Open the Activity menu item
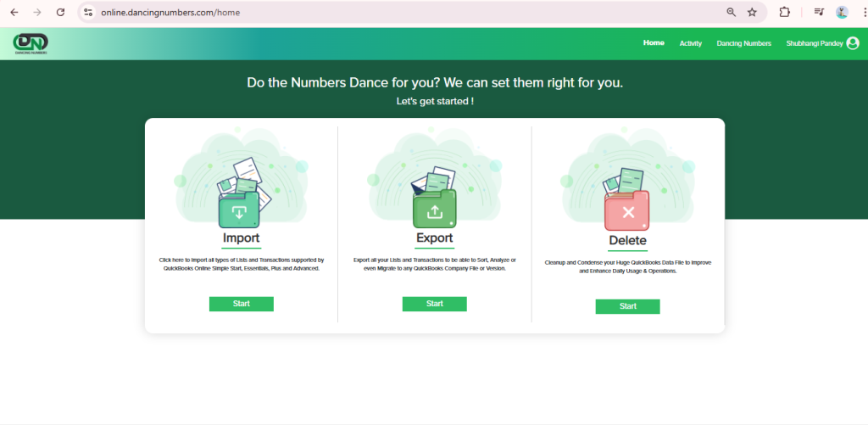This screenshot has height=425, width=868. click(690, 43)
